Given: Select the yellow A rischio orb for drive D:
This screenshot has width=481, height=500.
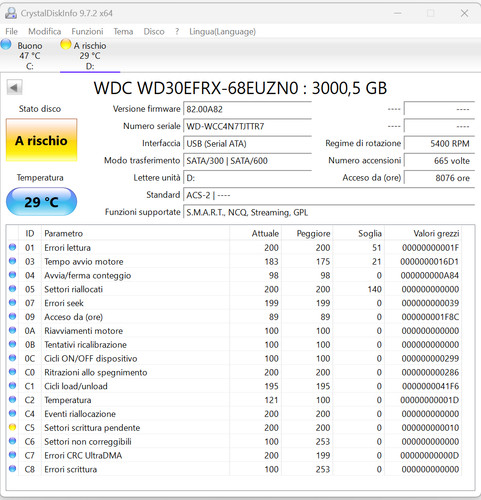Looking at the screenshot, I should point(66,44).
